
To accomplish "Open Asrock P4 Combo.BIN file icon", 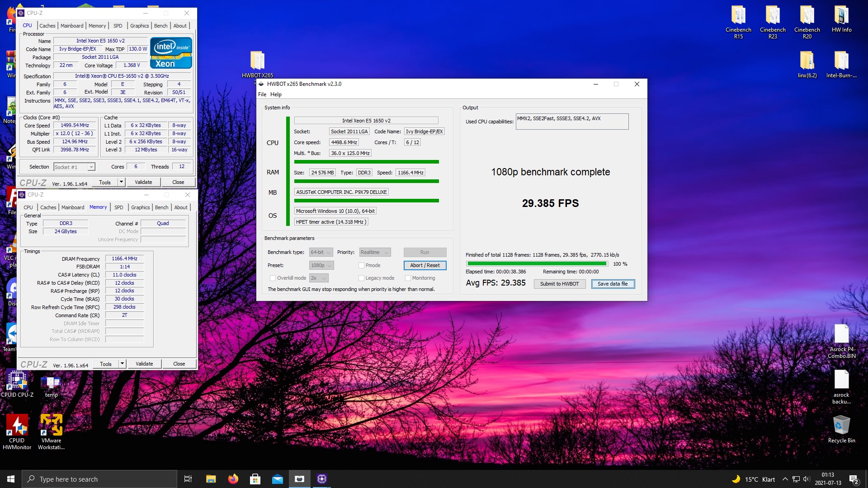I will click(841, 342).
